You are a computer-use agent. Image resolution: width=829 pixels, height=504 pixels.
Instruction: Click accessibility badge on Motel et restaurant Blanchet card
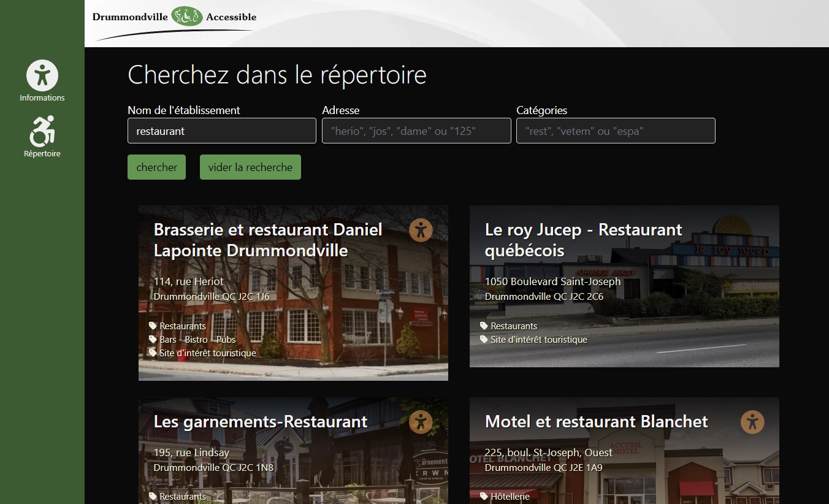click(x=752, y=422)
